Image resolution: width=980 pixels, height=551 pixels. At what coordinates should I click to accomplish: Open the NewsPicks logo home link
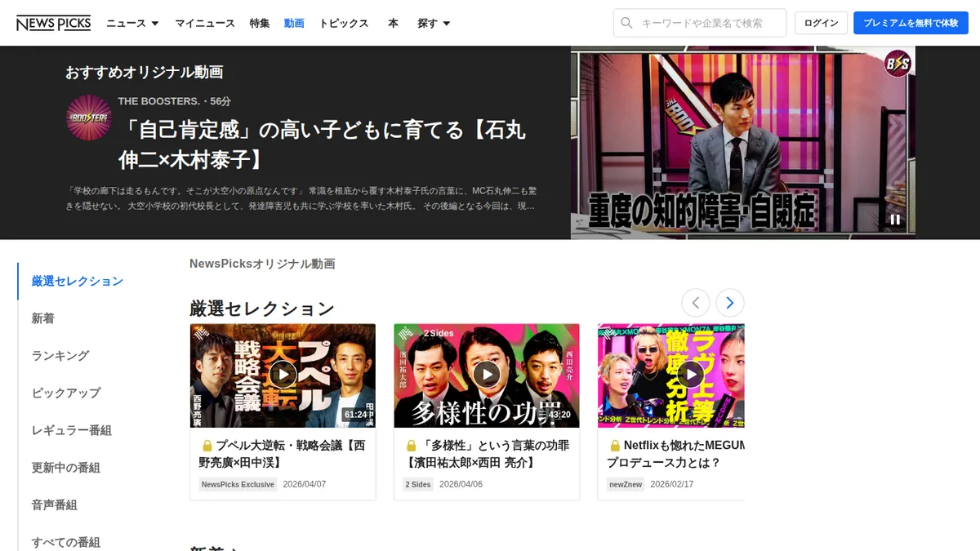[x=54, y=23]
